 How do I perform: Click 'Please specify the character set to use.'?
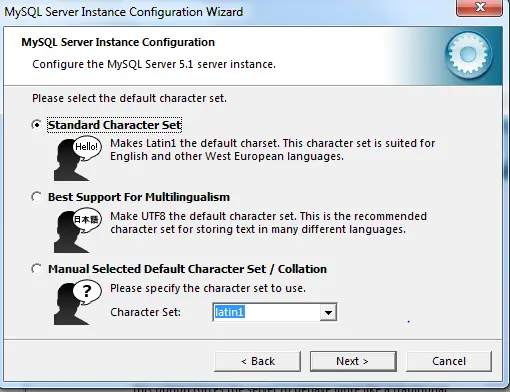[208, 288]
